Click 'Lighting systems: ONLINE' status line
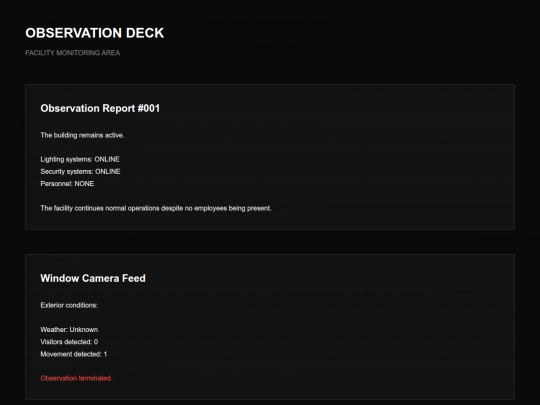This screenshot has height=405, width=540. pyautogui.click(x=80, y=159)
